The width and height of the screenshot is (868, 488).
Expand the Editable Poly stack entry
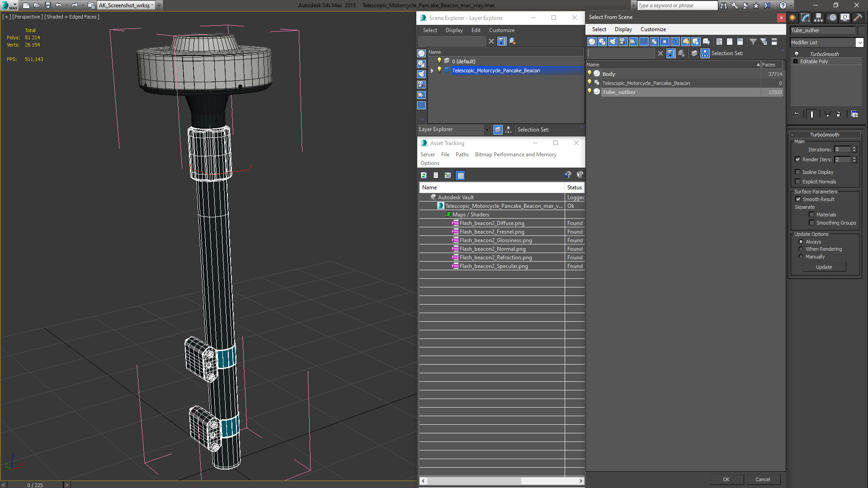click(x=795, y=61)
